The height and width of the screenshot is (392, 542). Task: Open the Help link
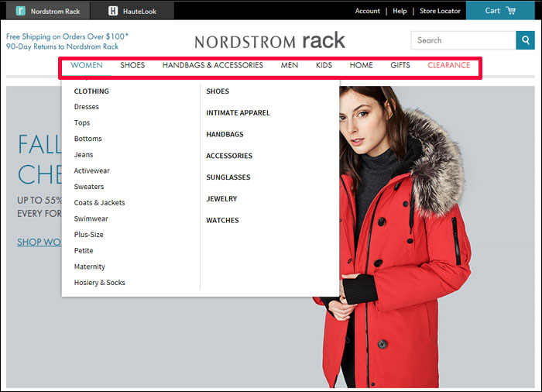pyautogui.click(x=400, y=11)
